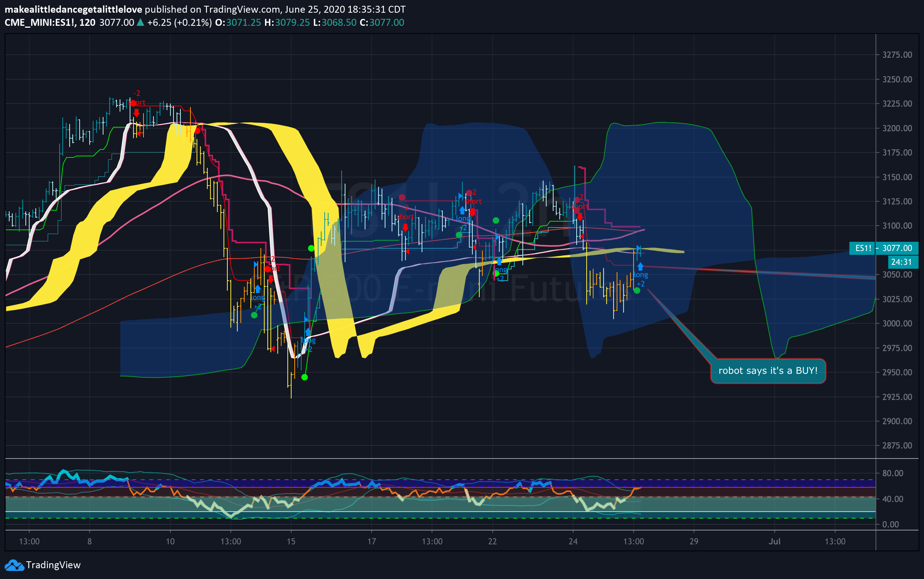Click the 24 date label on time axis

(x=573, y=541)
